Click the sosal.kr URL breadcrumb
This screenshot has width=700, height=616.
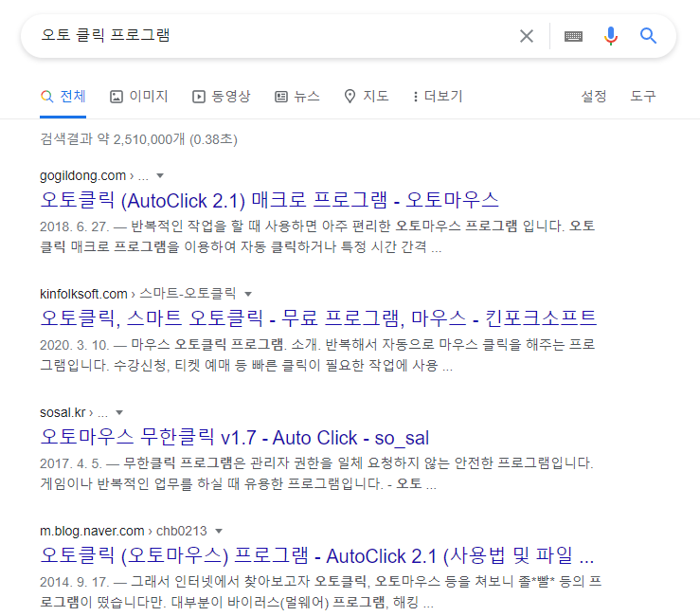[74, 412]
